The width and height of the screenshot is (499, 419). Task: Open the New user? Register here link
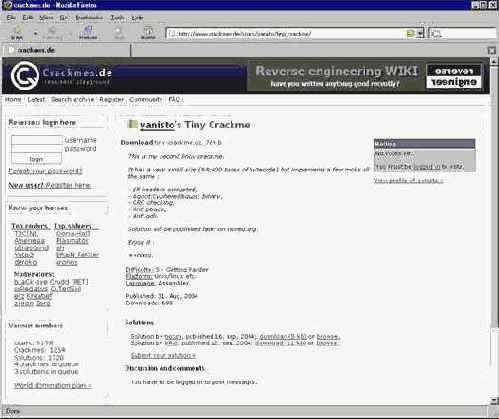tap(50, 185)
